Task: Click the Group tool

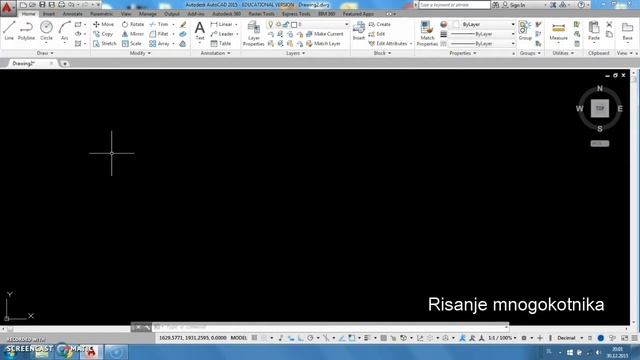Action: pos(525,31)
